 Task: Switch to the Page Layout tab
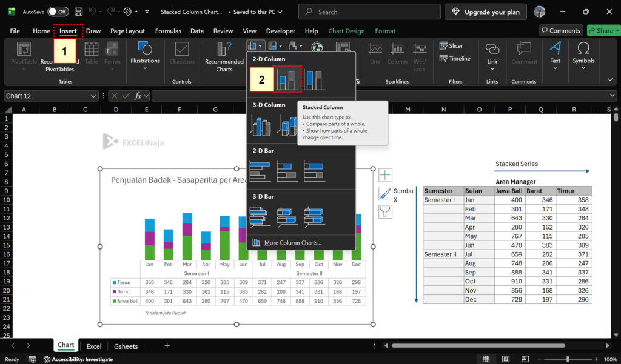click(127, 31)
